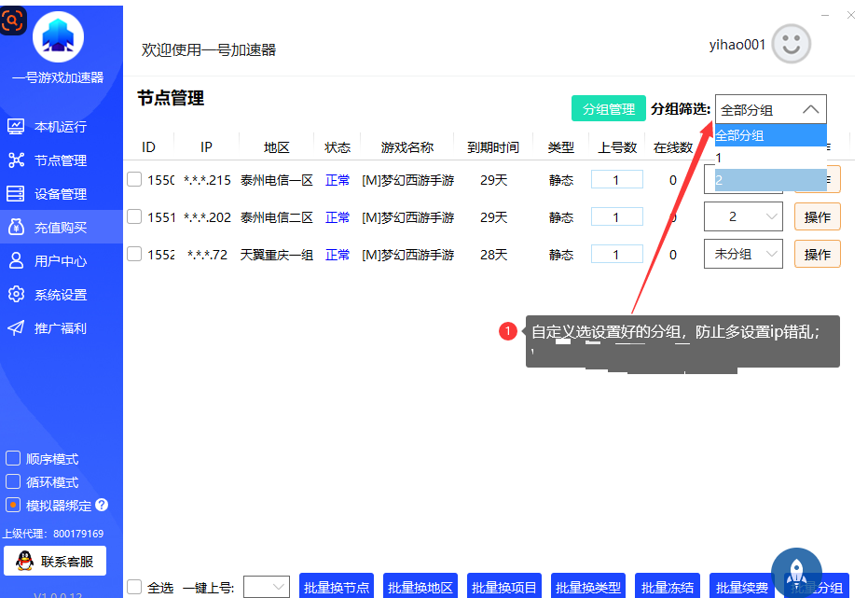This screenshot has height=598, width=868.
Task: Go to 节点管理 in the sidebar
Action: [62, 160]
